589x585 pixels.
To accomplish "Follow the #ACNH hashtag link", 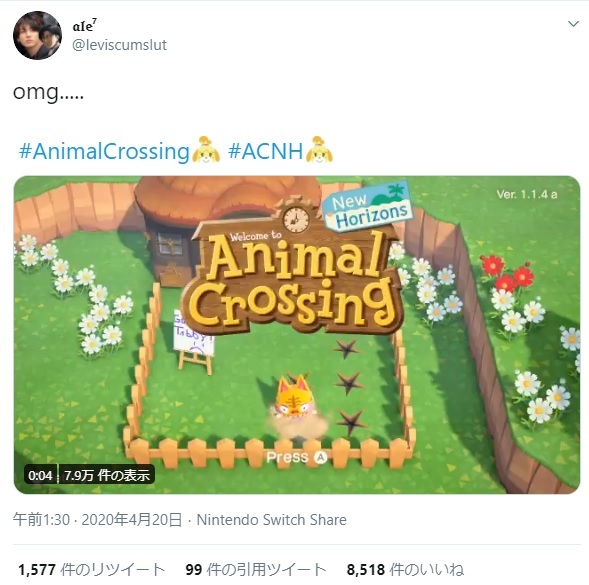I will click(265, 152).
